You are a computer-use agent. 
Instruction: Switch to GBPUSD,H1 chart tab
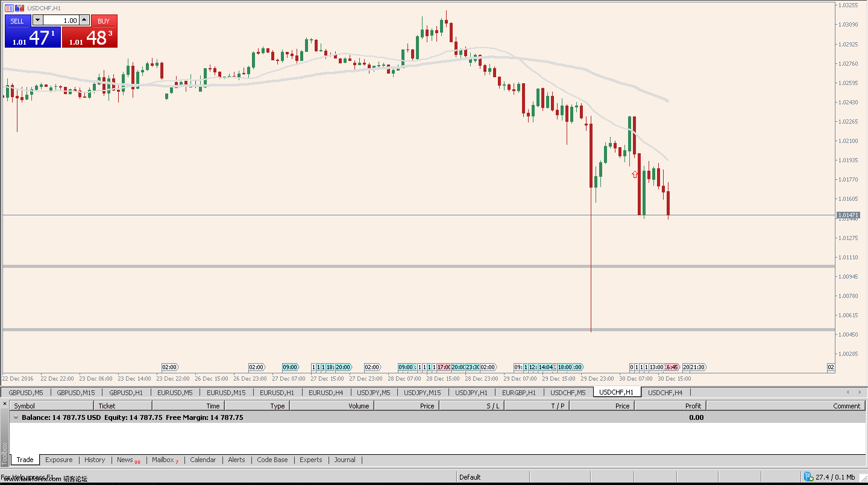coord(126,392)
